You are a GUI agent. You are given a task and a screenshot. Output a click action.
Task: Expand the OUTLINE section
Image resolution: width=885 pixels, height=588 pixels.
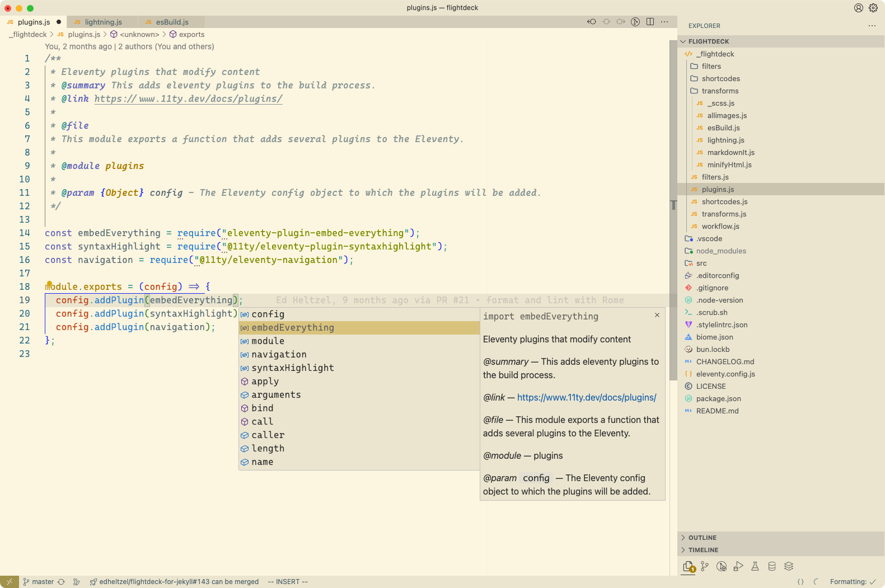point(702,538)
